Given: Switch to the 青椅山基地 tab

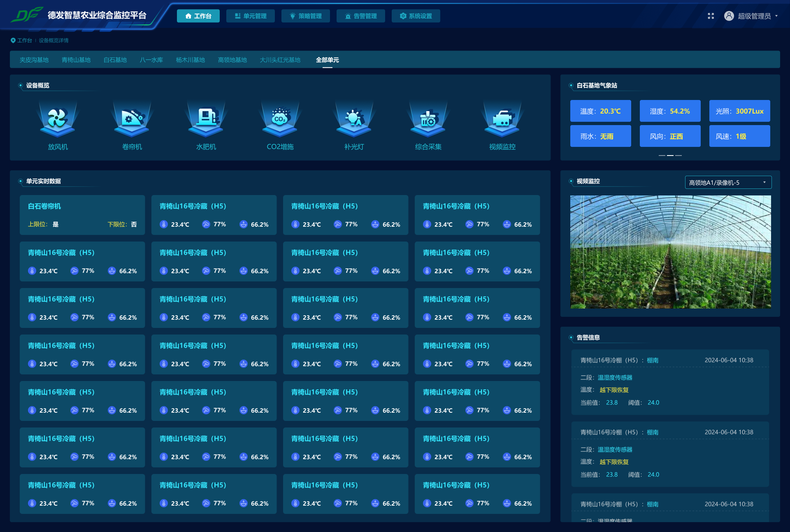Looking at the screenshot, I should (76, 60).
